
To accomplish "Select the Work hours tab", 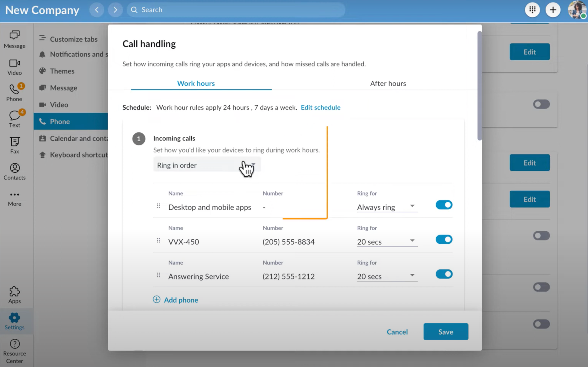I will pyautogui.click(x=196, y=83).
